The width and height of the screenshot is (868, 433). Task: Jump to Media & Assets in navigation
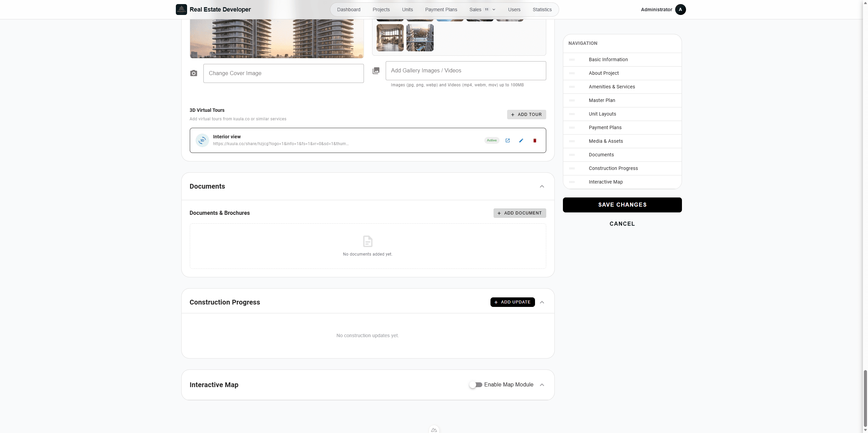(622, 141)
